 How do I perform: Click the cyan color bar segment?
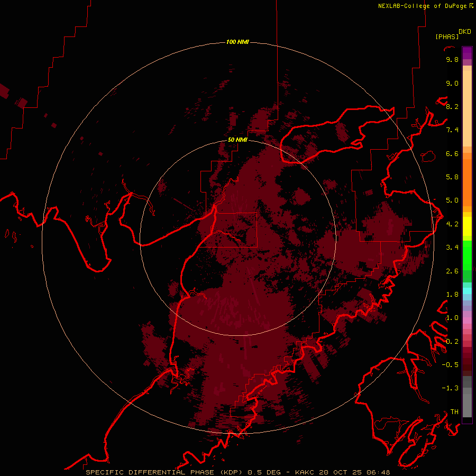click(467, 291)
